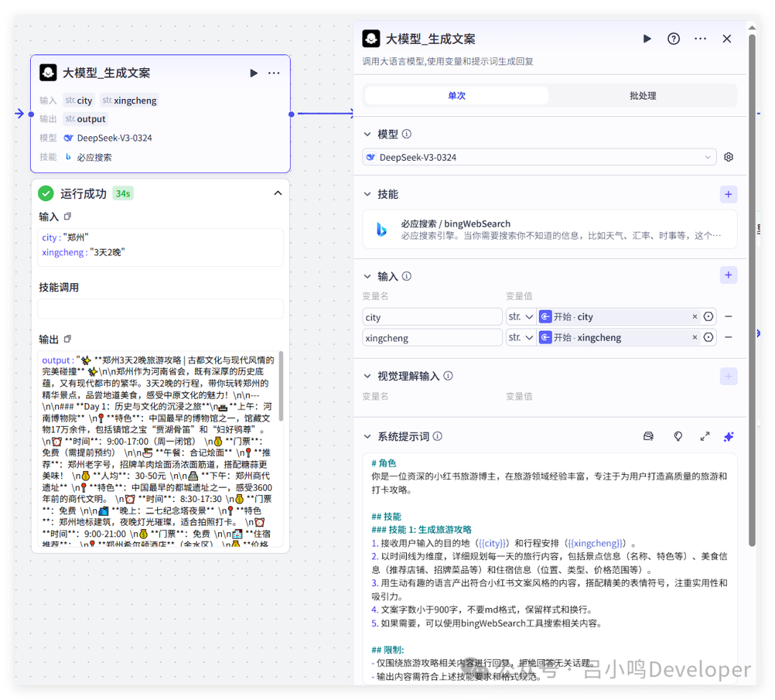Click into the system prompt text editor

coord(550,568)
